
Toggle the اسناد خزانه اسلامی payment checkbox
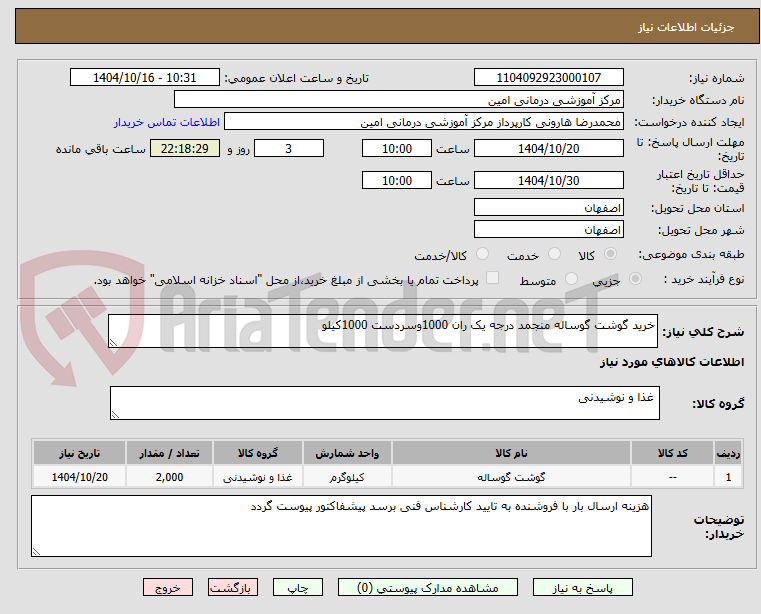pos(492,278)
